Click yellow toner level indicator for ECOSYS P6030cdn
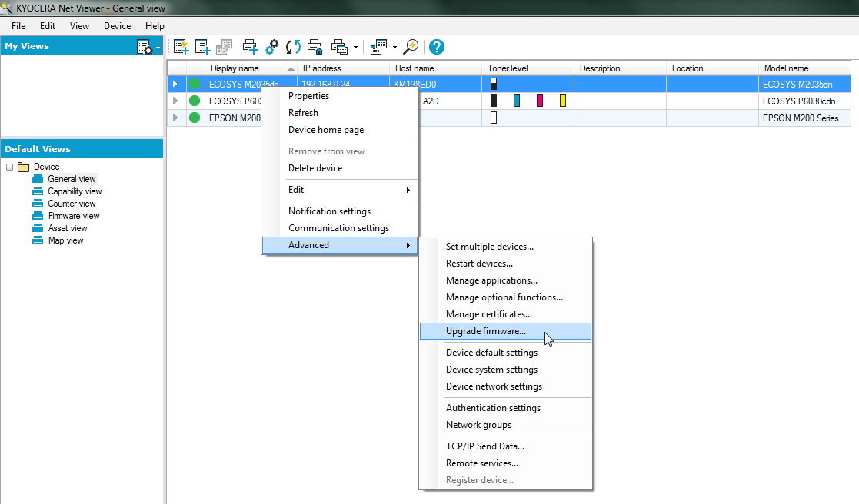 (x=563, y=101)
